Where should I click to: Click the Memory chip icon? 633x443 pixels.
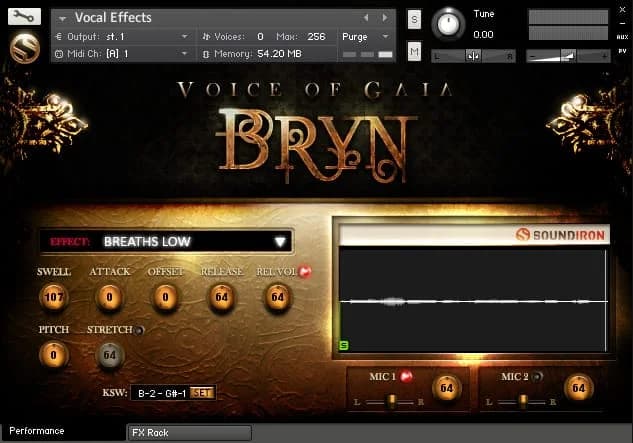[206, 54]
